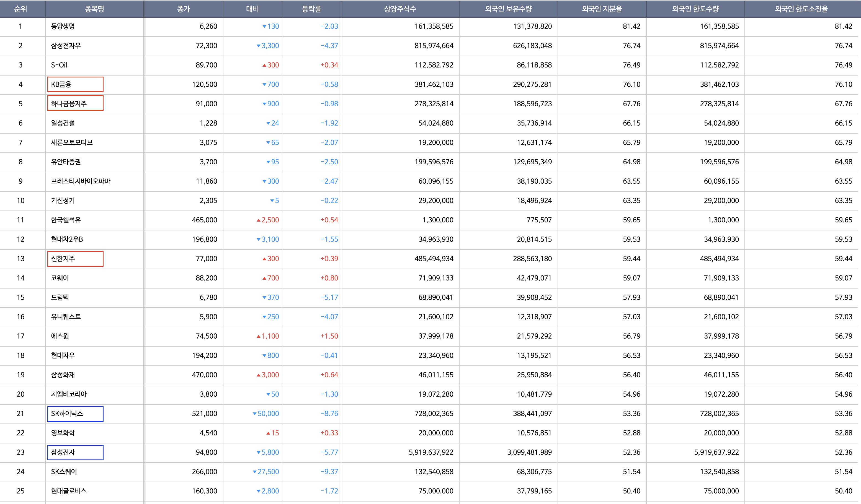The image size is (861, 504).
Task: Click the 지엠비코리아 stock name
Action: click(69, 394)
